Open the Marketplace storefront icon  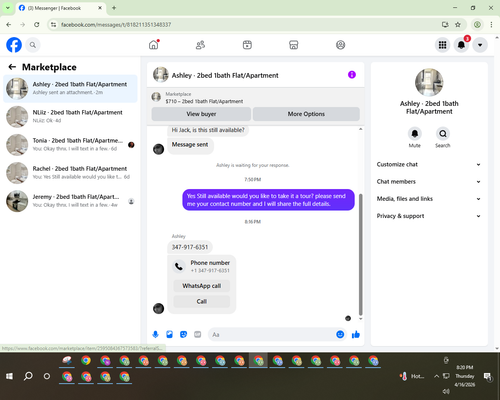pyautogui.click(x=293, y=45)
